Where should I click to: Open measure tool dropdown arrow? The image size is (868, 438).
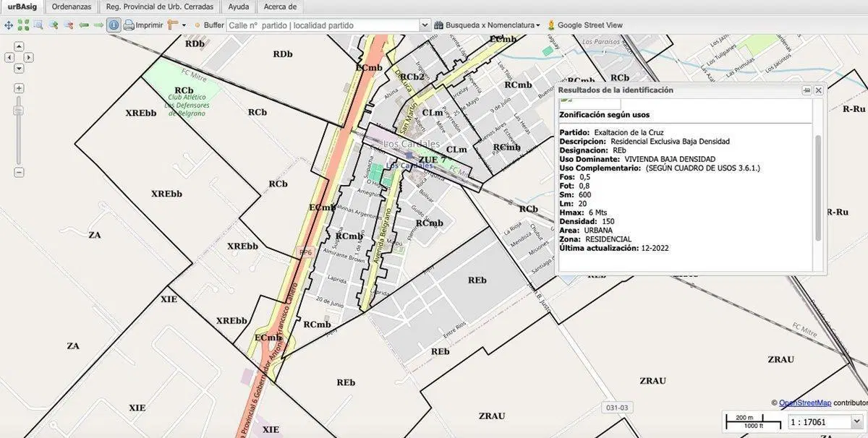click(x=184, y=25)
